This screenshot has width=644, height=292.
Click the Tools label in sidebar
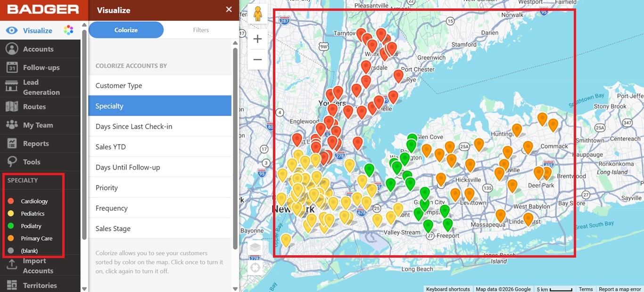click(x=32, y=162)
